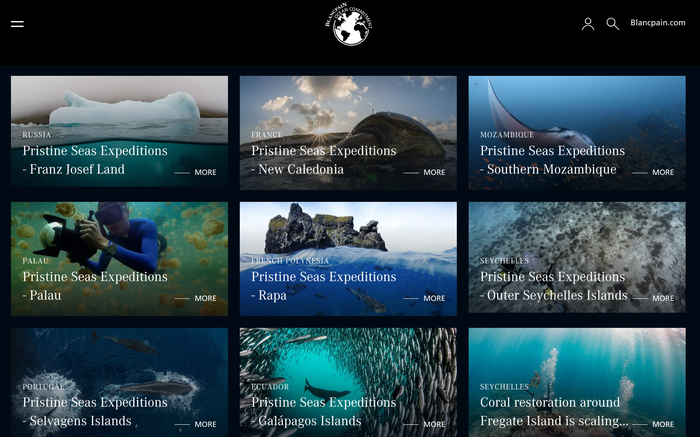700x437 pixels.
Task: Click MORE on New Caledonia card
Action: pyautogui.click(x=434, y=172)
